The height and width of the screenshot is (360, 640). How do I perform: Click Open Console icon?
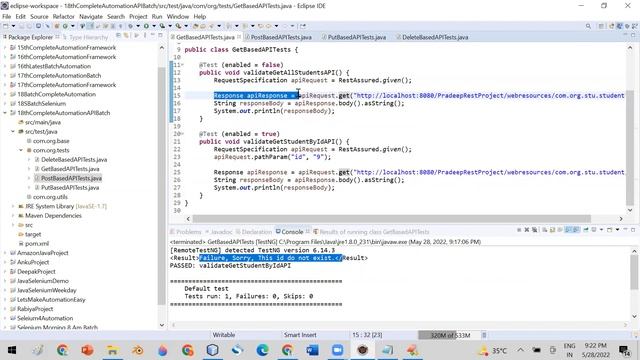(x=609, y=230)
